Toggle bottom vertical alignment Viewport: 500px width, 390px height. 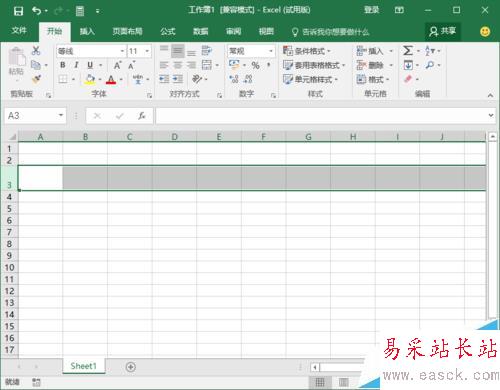pyautogui.click(x=191, y=53)
